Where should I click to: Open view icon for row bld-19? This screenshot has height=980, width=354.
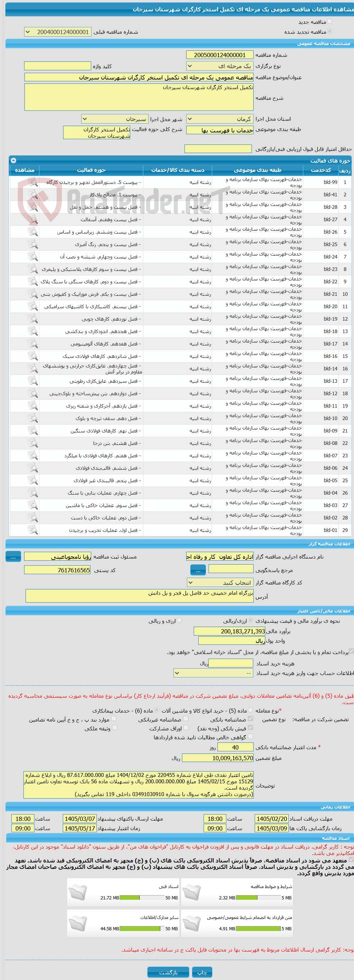tap(33, 319)
